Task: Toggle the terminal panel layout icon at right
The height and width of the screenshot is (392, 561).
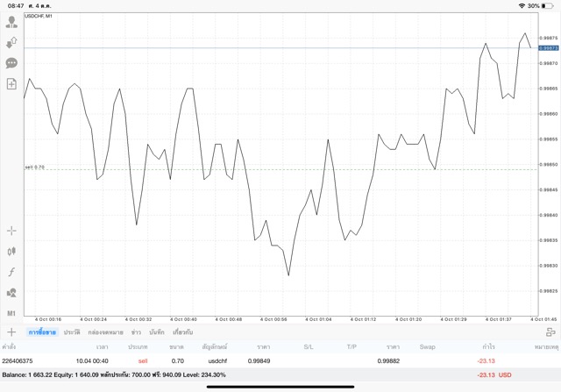Action: pyautogui.click(x=550, y=332)
